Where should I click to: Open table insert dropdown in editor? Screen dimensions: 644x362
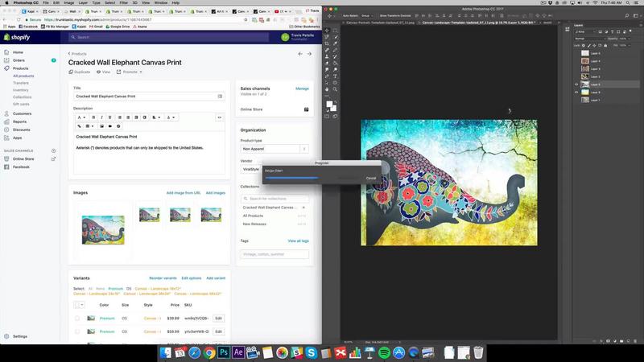tap(89, 126)
